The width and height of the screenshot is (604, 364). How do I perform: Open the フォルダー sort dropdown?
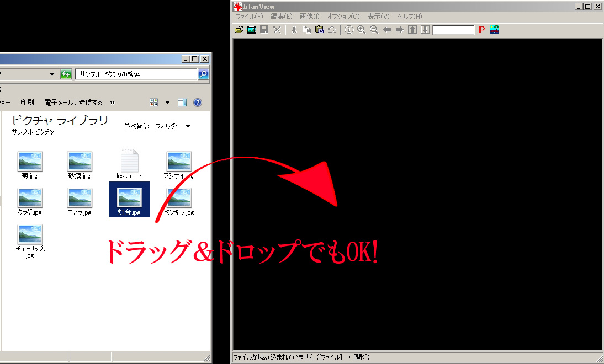click(x=173, y=126)
